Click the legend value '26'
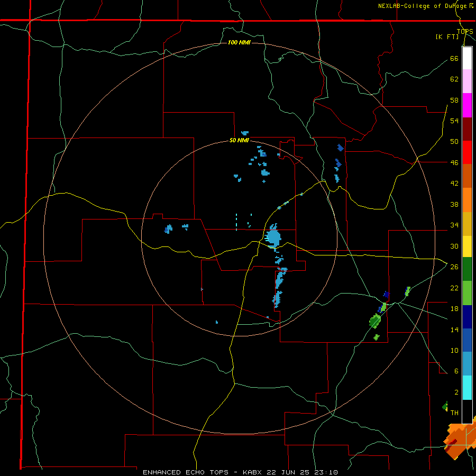 click(x=454, y=267)
